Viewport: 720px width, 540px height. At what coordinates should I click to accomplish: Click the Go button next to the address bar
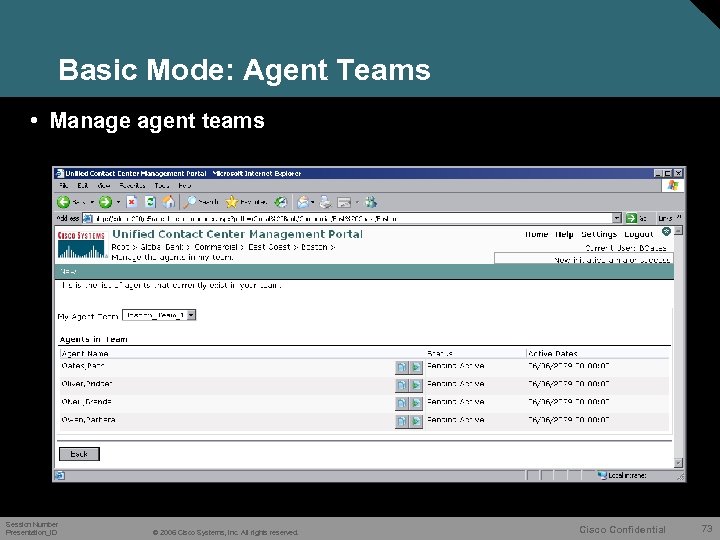click(636, 219)
